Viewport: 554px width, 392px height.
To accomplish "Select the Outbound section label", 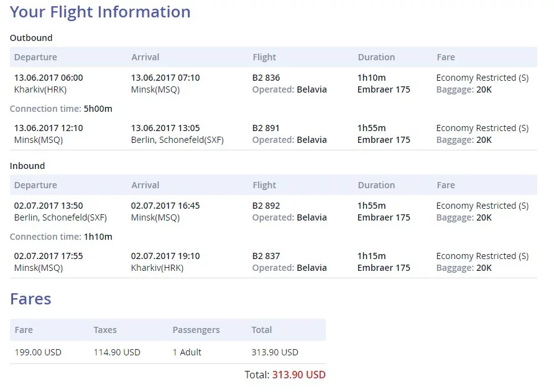I will pos(31,38).
